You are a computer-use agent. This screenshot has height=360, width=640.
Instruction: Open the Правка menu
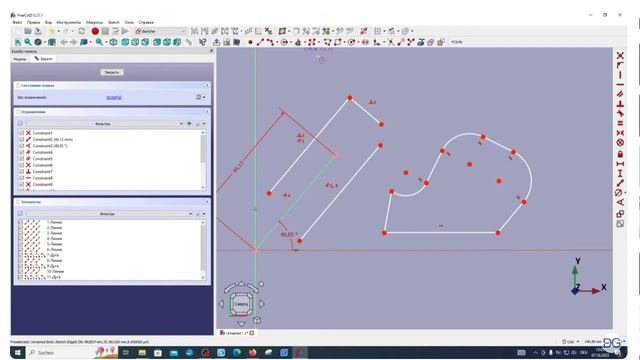[33, 22]
